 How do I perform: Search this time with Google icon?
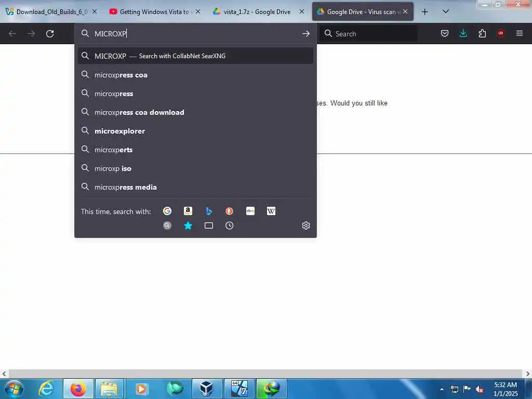coord(167,211)
